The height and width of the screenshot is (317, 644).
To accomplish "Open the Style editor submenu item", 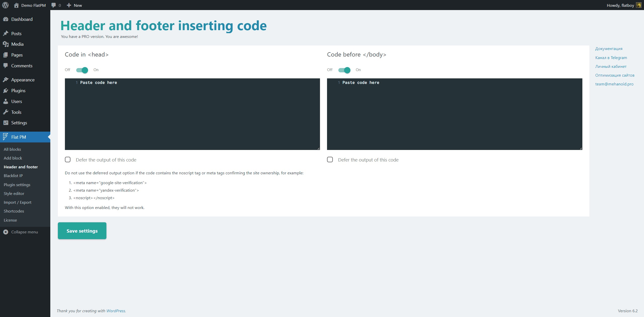I will (x=14, y=194).
